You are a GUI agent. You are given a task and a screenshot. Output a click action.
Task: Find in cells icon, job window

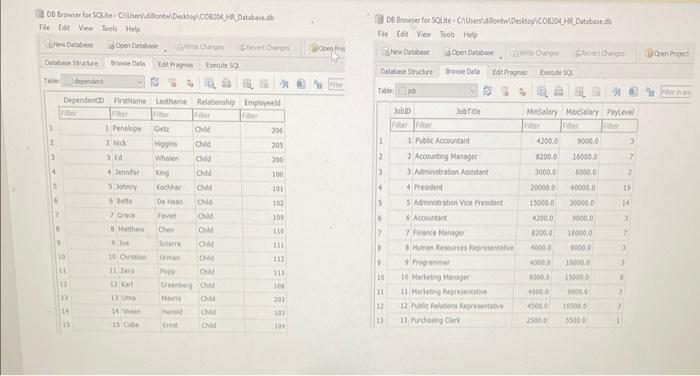pos(633,92)
